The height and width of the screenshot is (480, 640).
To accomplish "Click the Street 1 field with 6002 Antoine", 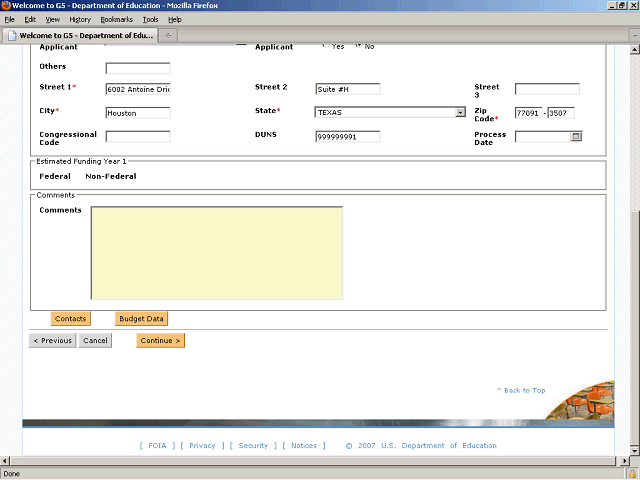I will [x=138, y=89].
